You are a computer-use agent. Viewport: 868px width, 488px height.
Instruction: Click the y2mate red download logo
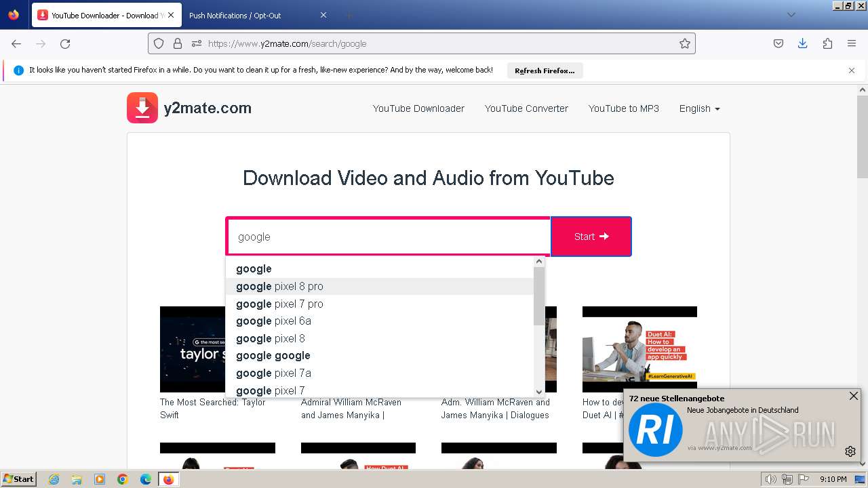tap(142, 108)
